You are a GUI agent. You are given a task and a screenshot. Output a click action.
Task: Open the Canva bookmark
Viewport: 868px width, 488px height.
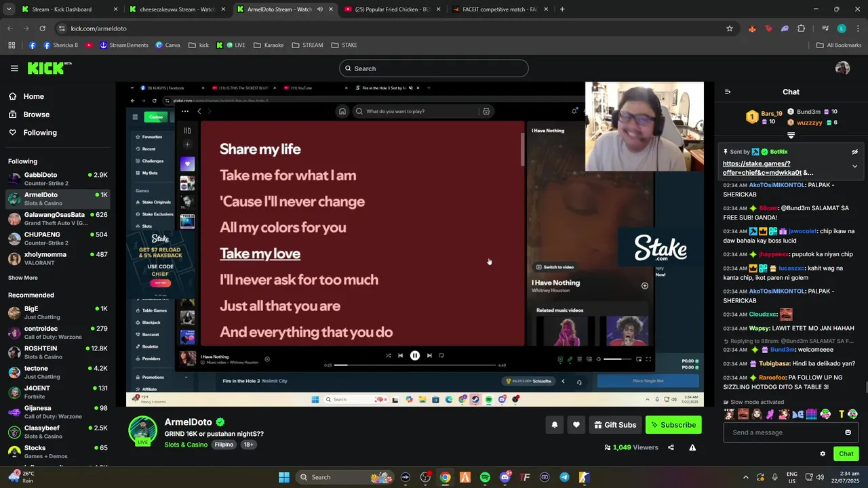pos(167,45)
